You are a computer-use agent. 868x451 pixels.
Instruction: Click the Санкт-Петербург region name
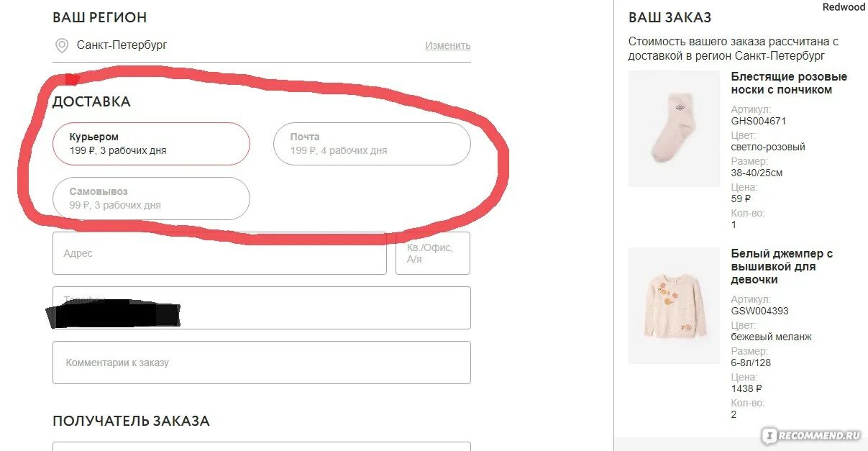tap(122, 45)
